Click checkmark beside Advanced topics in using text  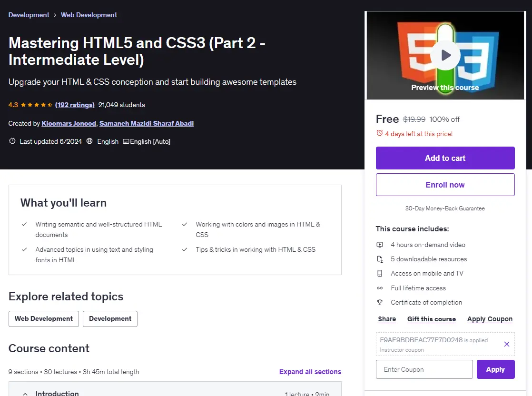click(x=24, y=249)
